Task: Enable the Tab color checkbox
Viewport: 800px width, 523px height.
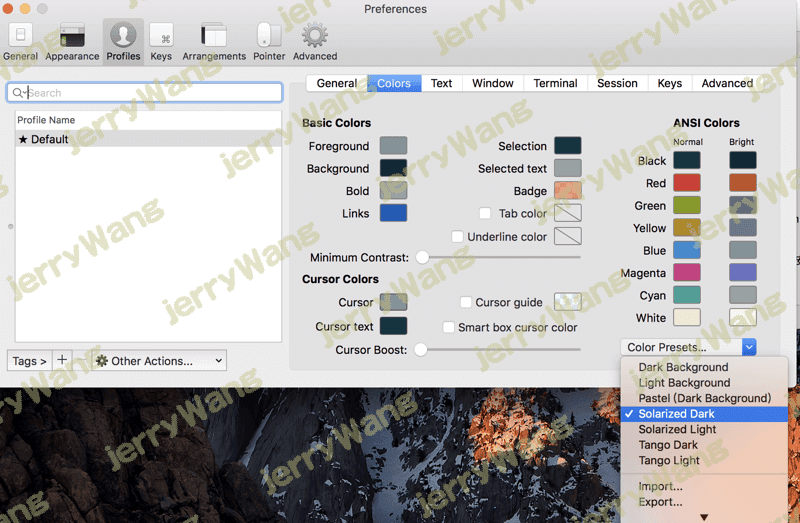Action: (485, 214)
